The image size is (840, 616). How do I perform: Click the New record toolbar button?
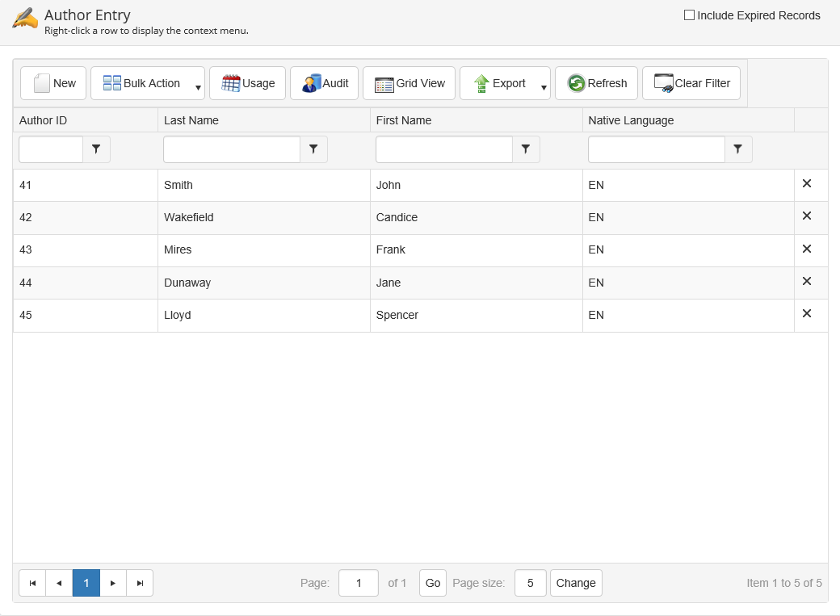click(x=53, y=83)
